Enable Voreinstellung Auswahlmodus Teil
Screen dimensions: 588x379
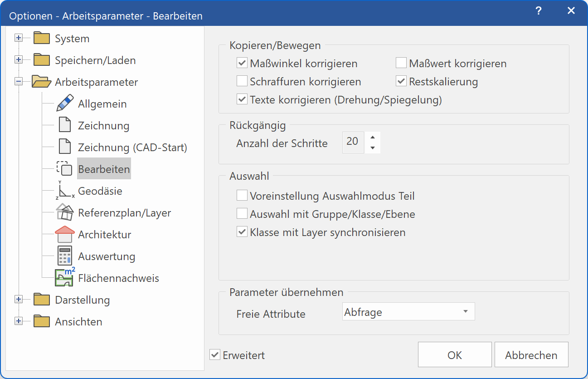click(x=242, y=196)
